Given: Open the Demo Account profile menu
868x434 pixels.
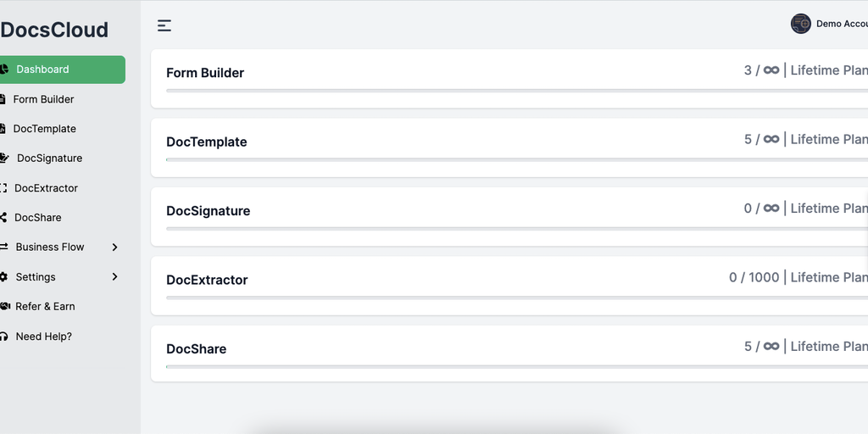Looking at the screenshot, I should [841, 24].
